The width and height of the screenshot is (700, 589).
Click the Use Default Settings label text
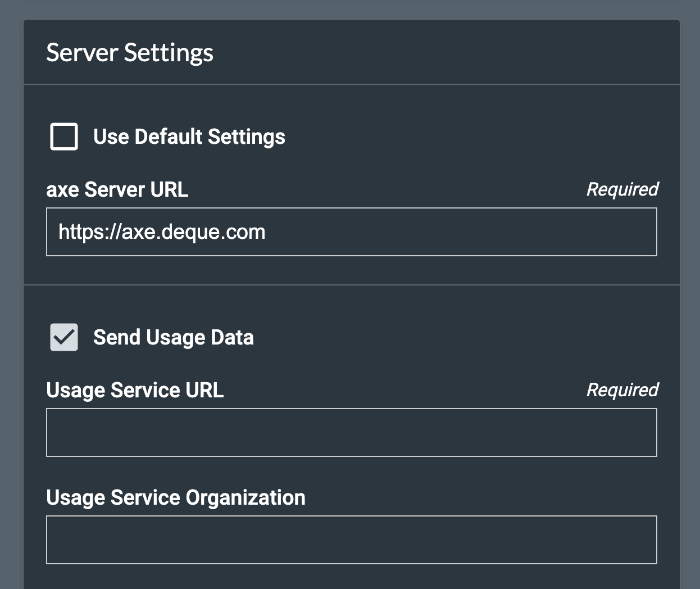click(189, 136)
